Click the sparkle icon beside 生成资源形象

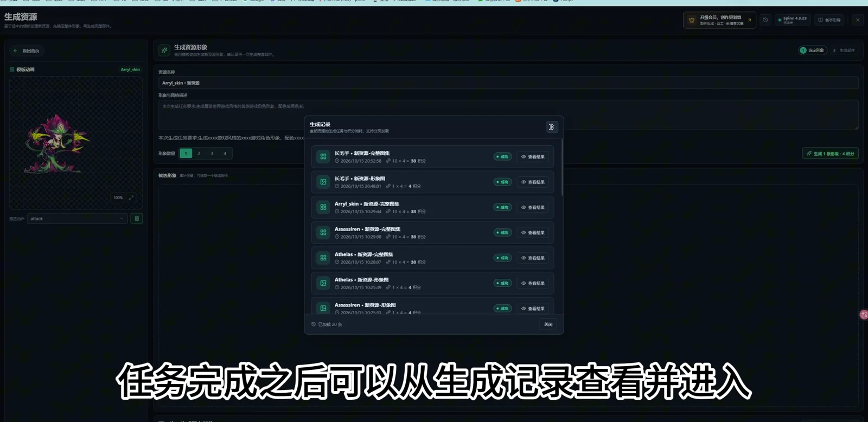[x=164, y=50]
